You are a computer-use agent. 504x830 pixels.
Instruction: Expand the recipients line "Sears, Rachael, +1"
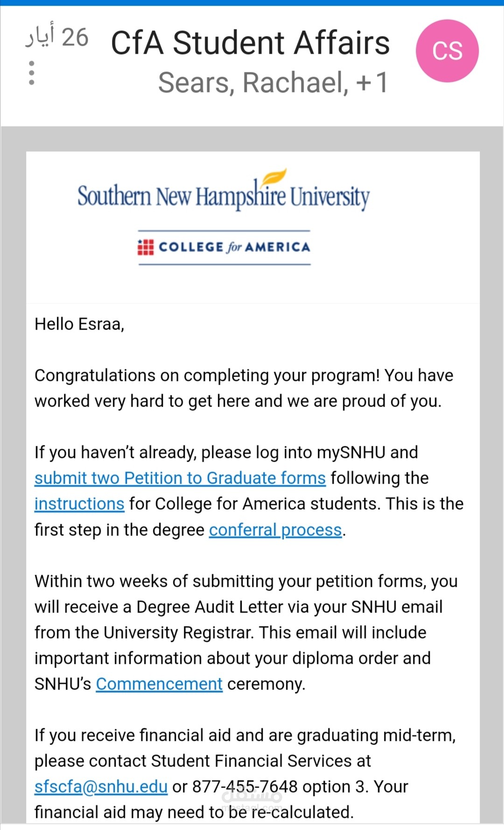point(273,83)
